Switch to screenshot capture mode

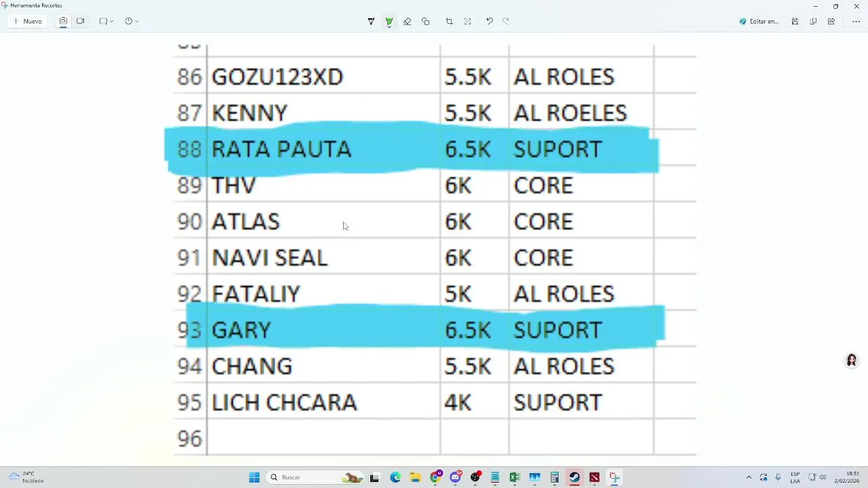[x=63, y=22]
